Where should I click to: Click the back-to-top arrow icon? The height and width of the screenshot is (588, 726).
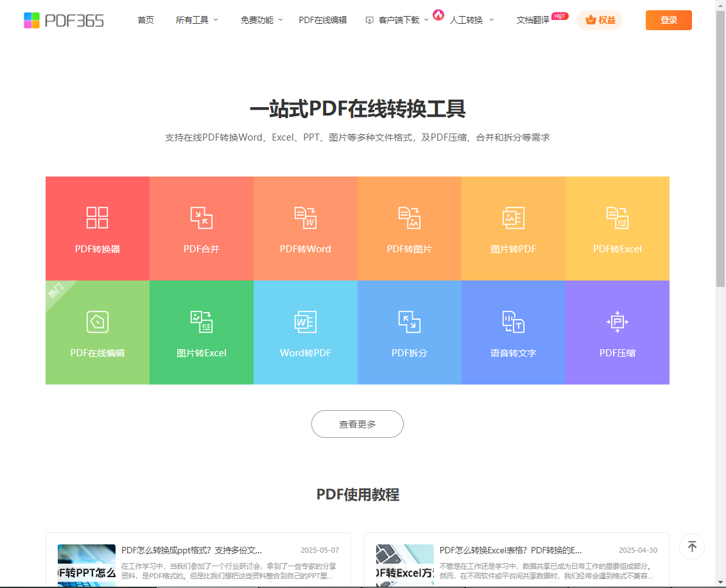tap(692, 546)
